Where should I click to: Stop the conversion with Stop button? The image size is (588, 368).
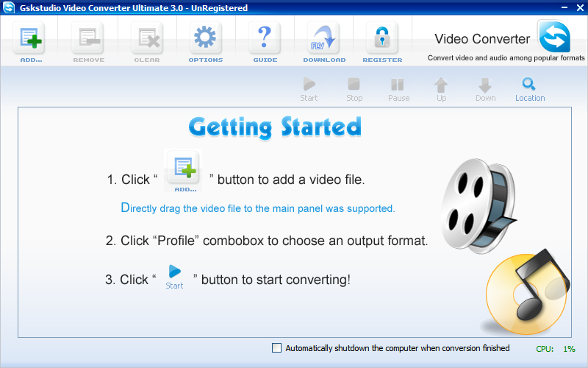coord(354,89)
